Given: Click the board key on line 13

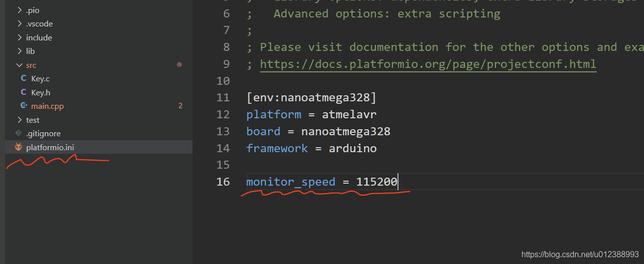Looking at the screenshot, I should tap(263, 131).
